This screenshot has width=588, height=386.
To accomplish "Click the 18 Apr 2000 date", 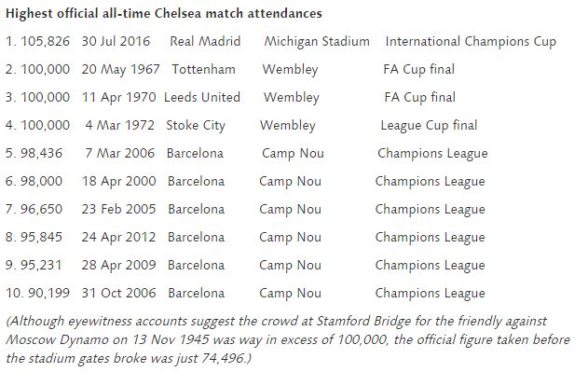I will (119, 182).
